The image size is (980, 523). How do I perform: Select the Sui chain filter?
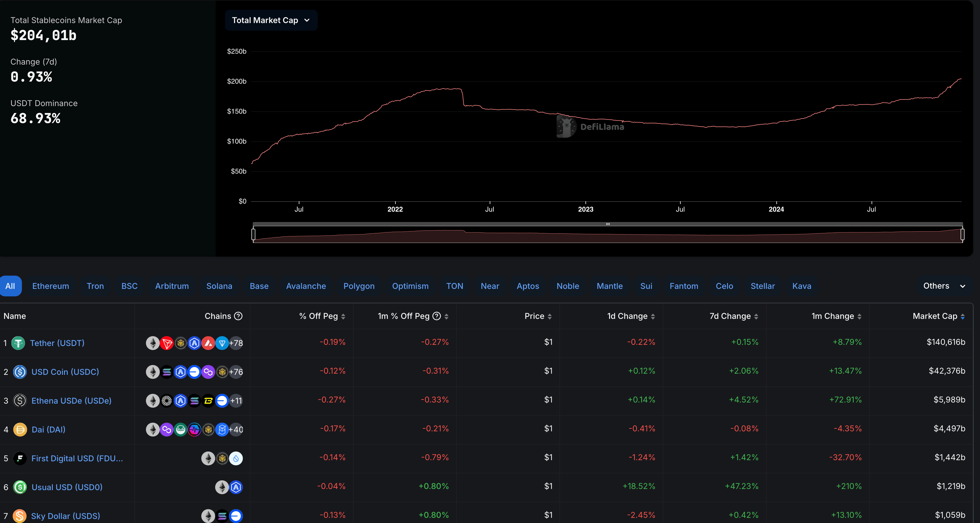point(646,286)
